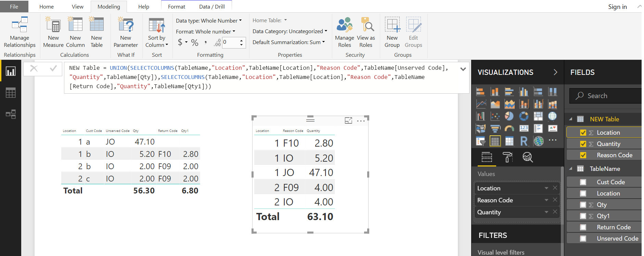Cancel the formula with X

(34, 68)
